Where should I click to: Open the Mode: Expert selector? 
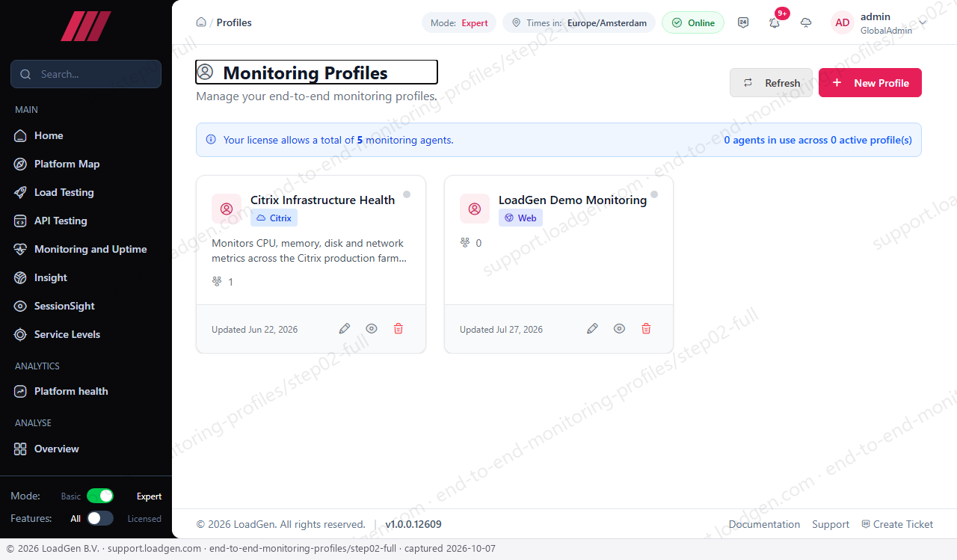coord(459,22)
